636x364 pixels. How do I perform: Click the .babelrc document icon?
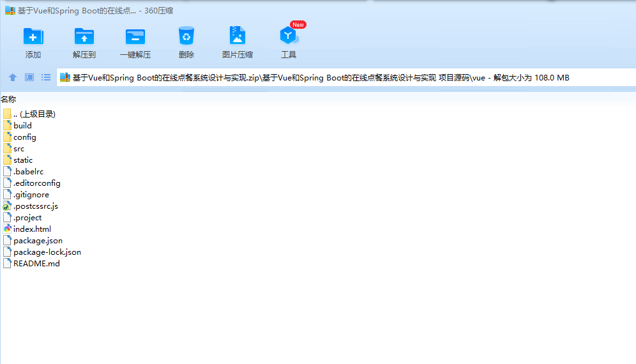click(7, 171)
